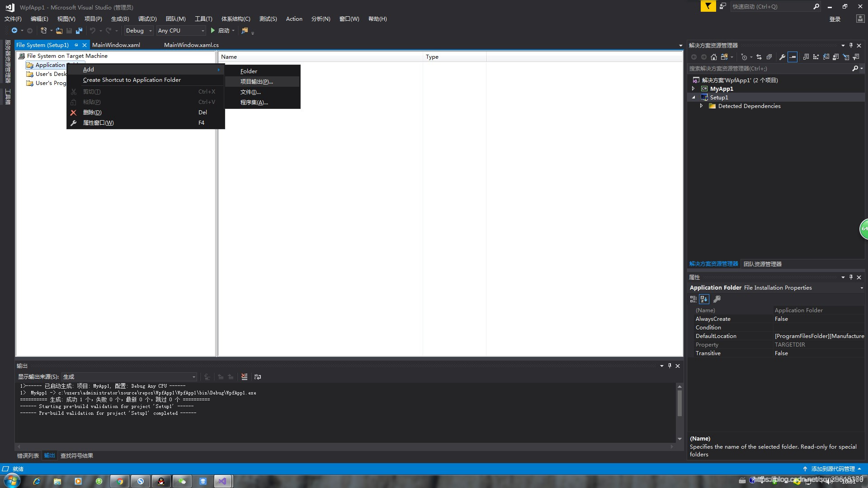Image resolution: width=868 pixels, height=488 pixels.
Task: Switch to the MainWindow.xaml tab
Action: (116, 45)
